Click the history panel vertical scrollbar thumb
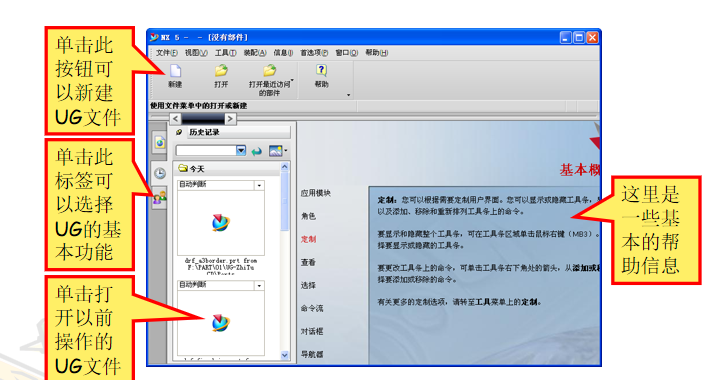Viewport: 713px width, 380px height. 285,201
